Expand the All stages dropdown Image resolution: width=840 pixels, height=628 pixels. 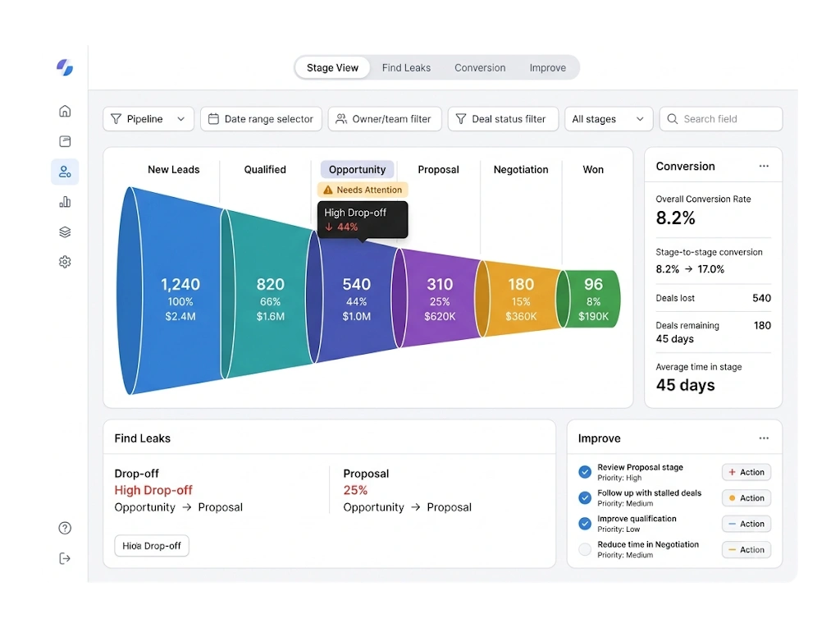609,119
